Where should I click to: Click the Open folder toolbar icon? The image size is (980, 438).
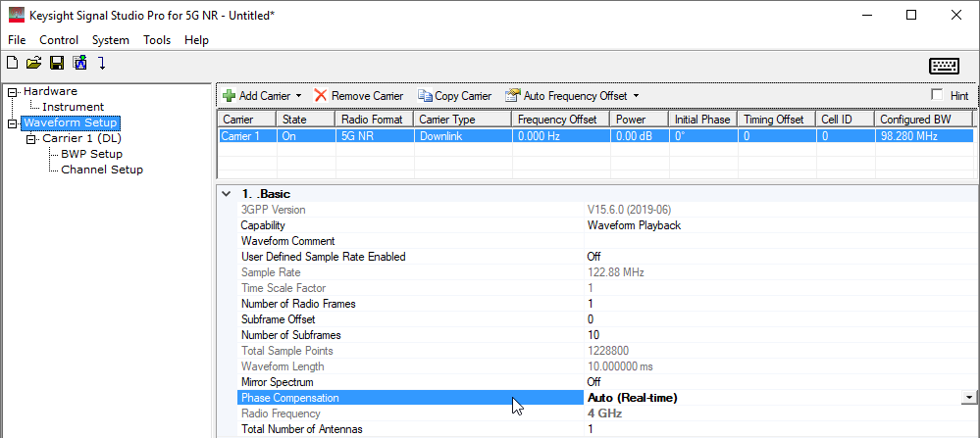(33, 63)
